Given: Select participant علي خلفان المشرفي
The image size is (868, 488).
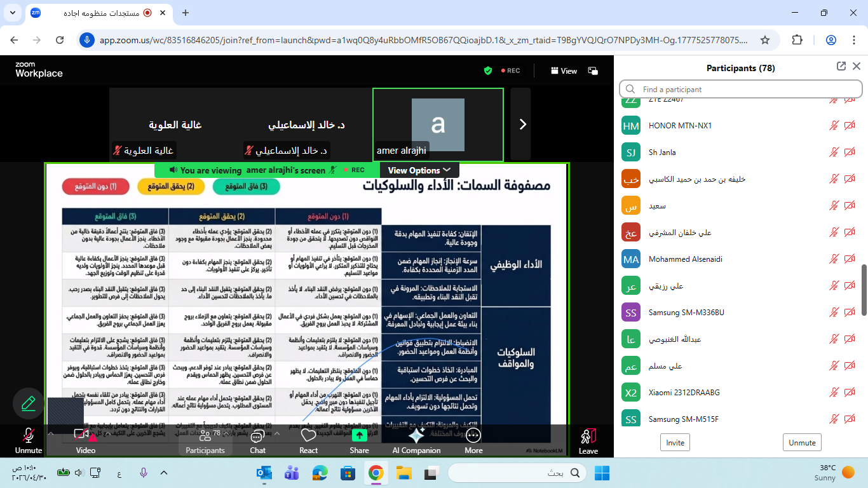Looking at the screenshot, I should tap(740, 233).
